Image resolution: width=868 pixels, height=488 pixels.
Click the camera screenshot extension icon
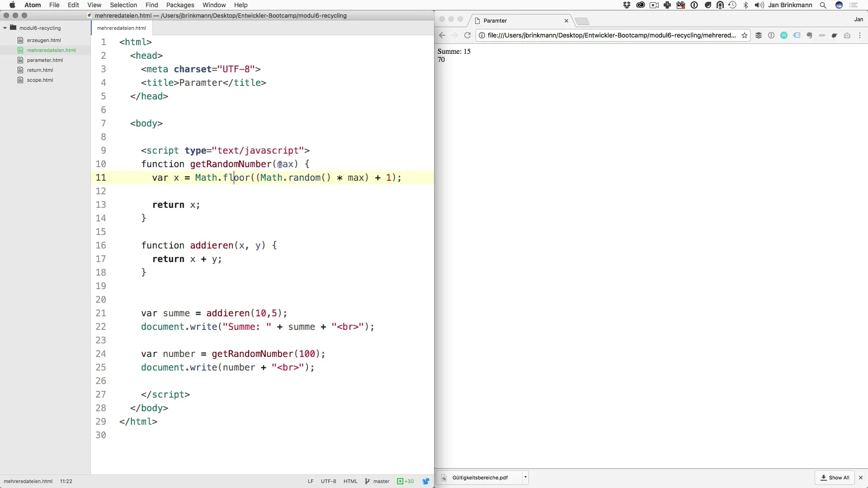(x=847, y=35)
